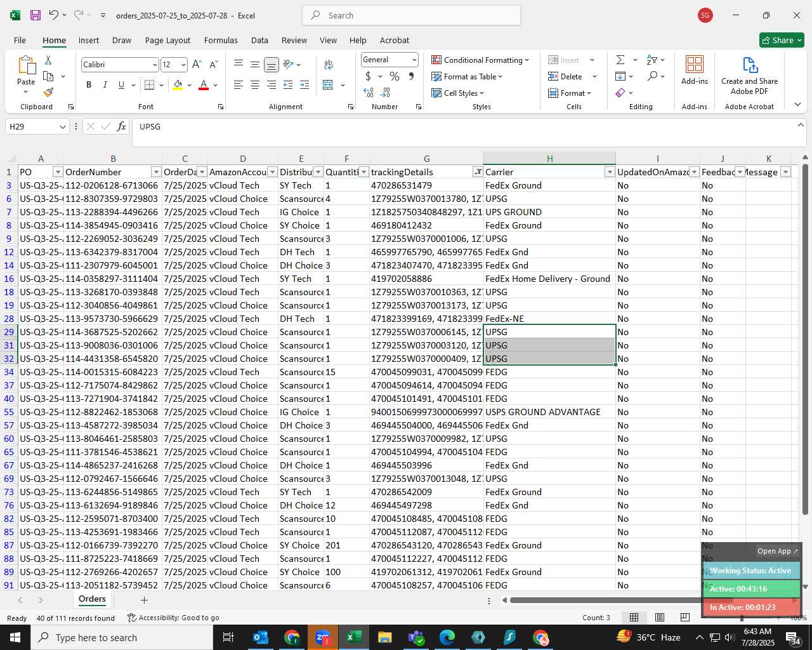Increase font size with the large A icon
The width and height of the screenshot is (812, 650).
[x=197, y=65]
